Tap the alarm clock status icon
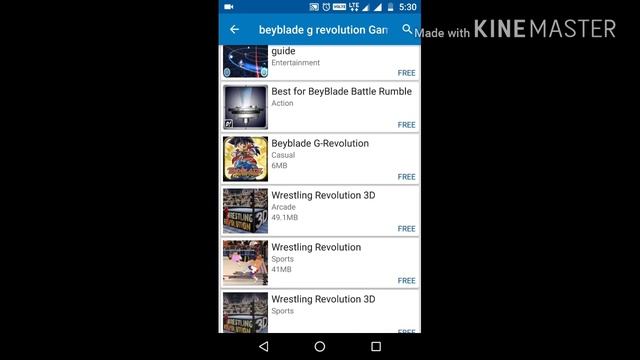 [326, 7]
